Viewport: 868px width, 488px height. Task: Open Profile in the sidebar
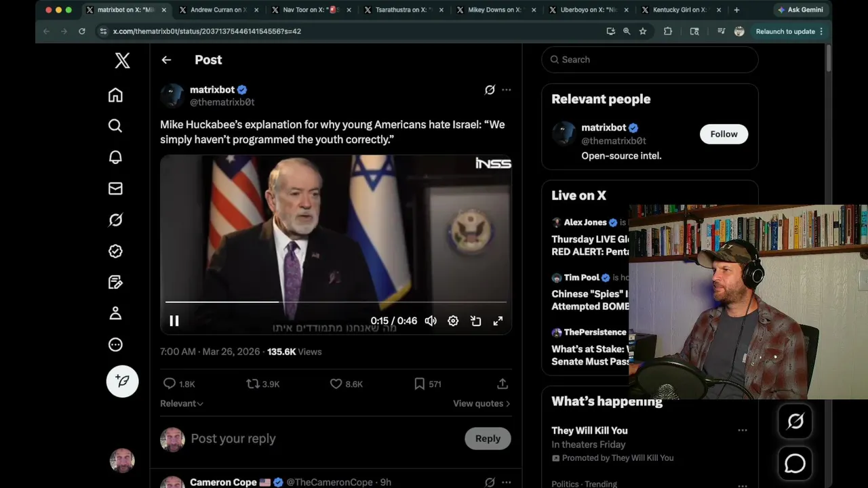pos(115,313)
